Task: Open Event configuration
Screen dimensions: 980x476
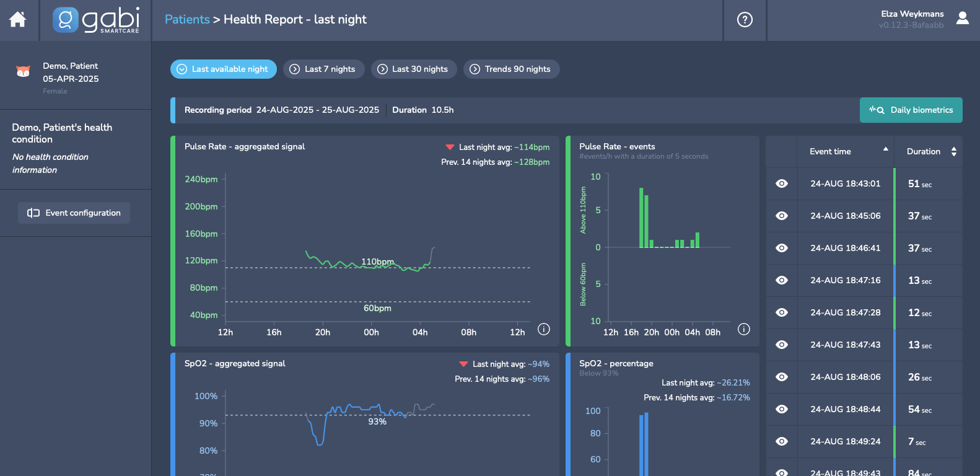Action: tap(74, 213)
